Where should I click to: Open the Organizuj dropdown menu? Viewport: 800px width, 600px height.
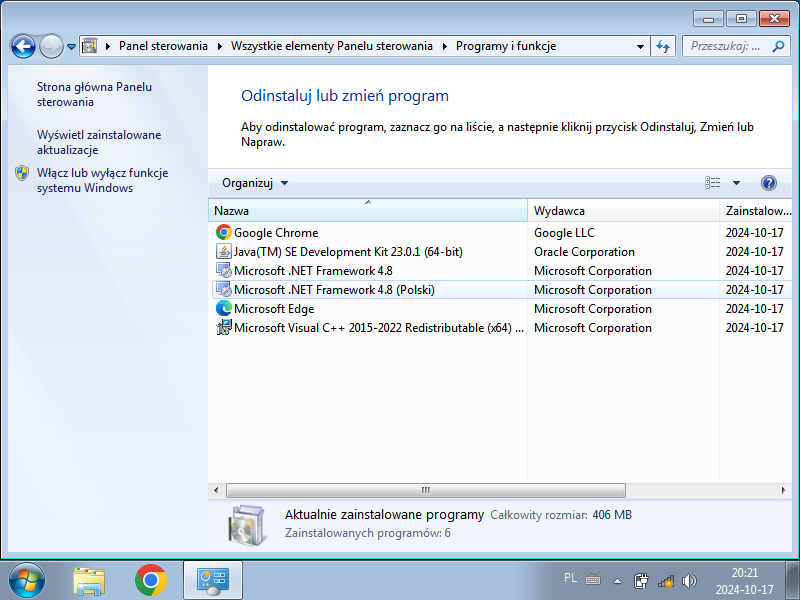[252, 183]
